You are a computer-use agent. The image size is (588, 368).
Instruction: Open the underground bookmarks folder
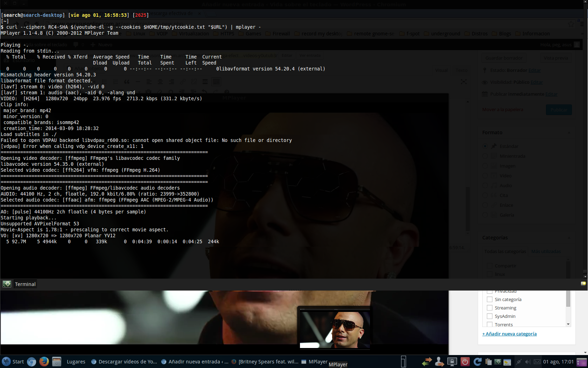442,34
